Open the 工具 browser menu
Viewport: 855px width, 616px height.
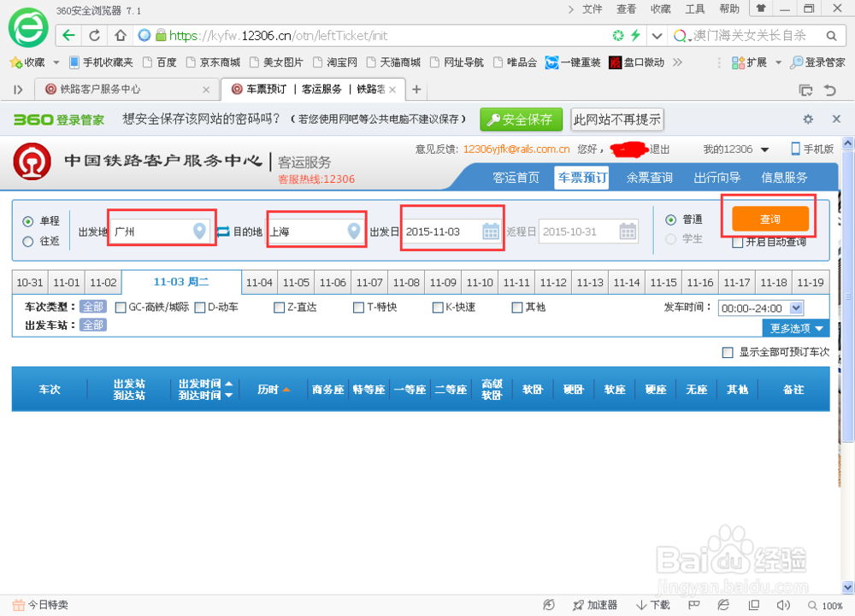[x=694, y=9]
